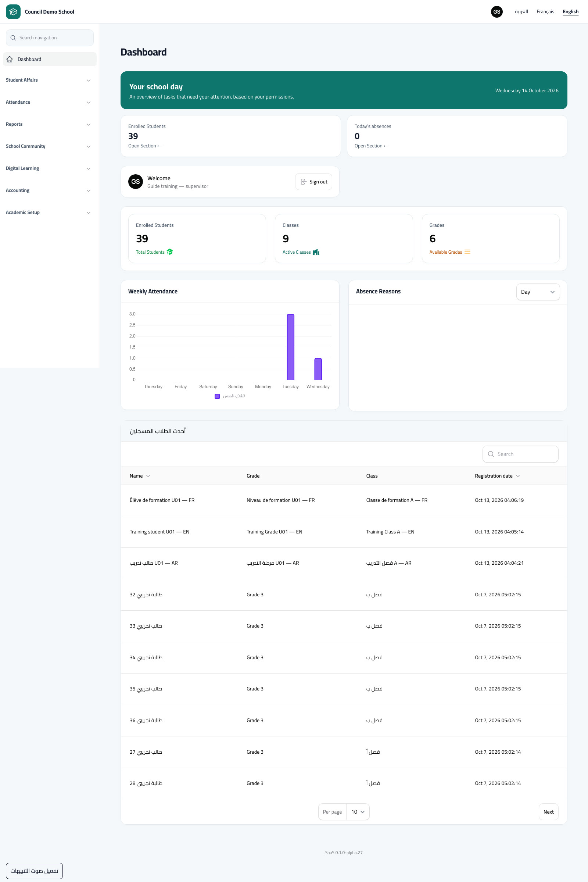588x882 pixels.
Task: Click the Total Students graduation cap icon
Action: tap(170, 252)
